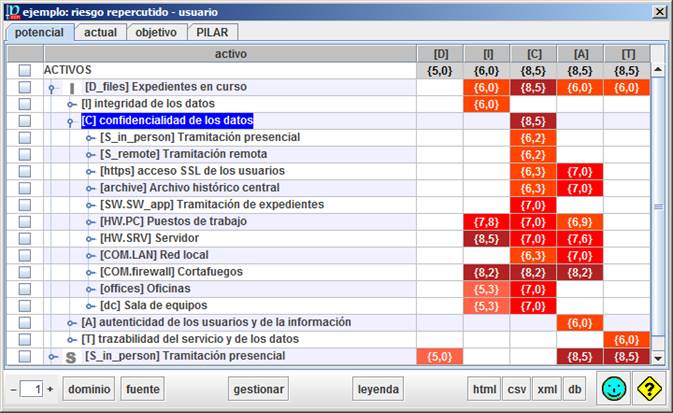Viewport: 673px width, 413px height.
Task: Collapse the confidencialidad de los datos node
Action: [x=71, y=121]
